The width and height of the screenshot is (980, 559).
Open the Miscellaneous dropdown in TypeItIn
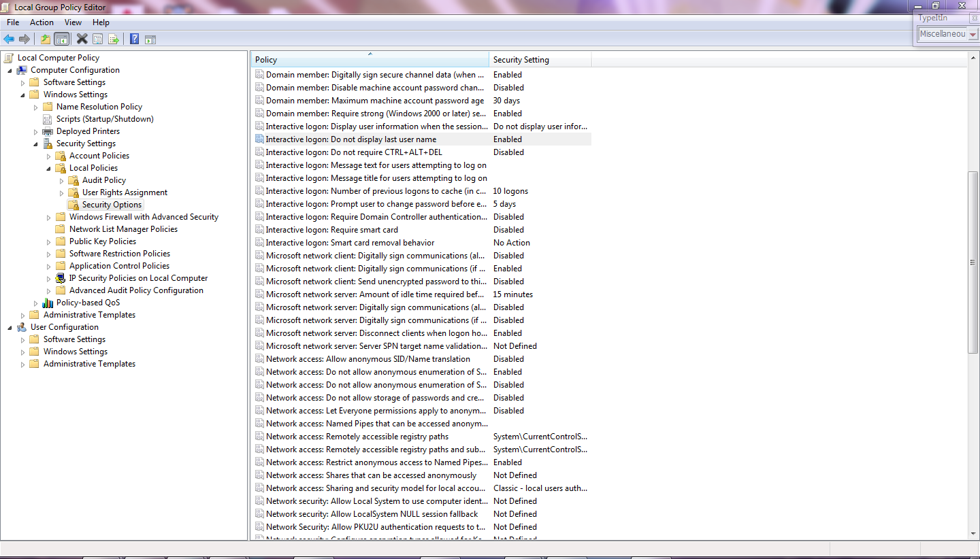tap(973, 34)
